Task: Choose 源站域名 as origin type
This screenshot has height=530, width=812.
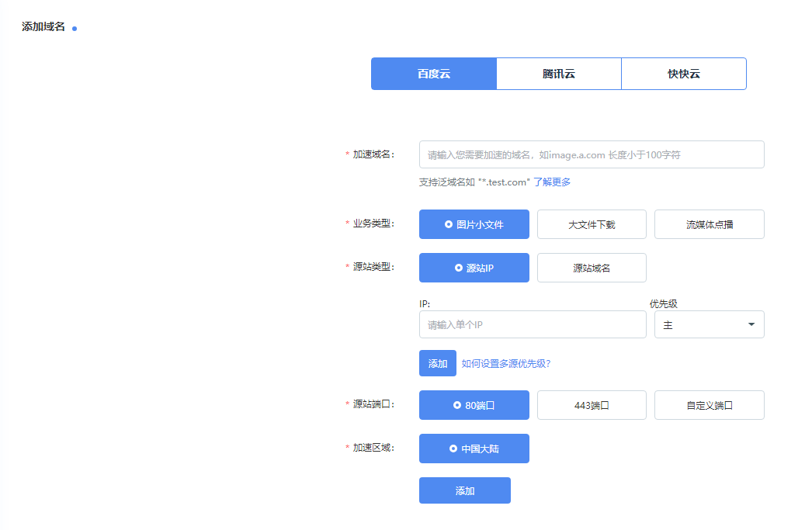Action: click(x=592, y=268)
